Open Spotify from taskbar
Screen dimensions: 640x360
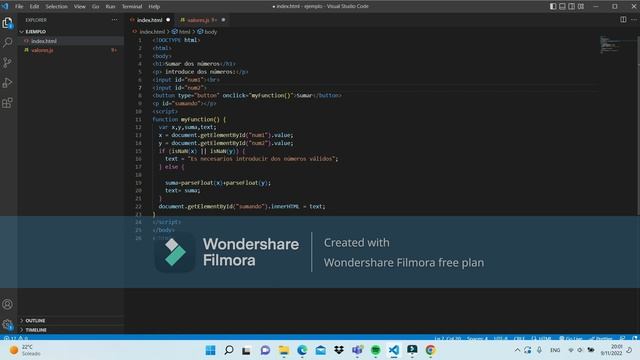pos(376,350)
